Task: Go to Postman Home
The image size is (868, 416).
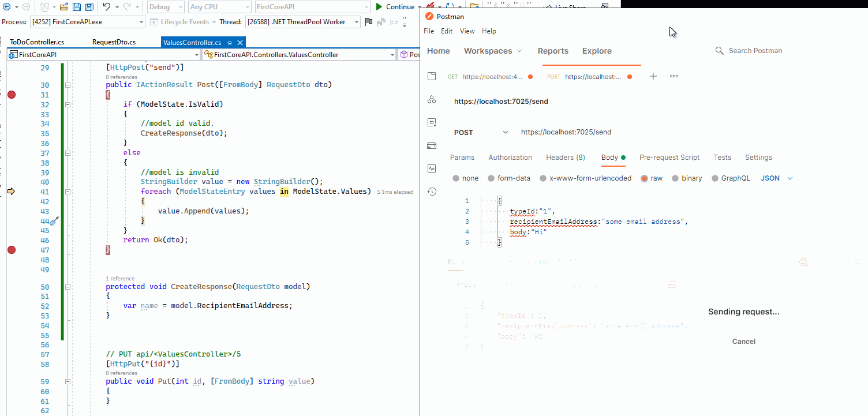Action: pyautogui.click(x=439, y=51)
